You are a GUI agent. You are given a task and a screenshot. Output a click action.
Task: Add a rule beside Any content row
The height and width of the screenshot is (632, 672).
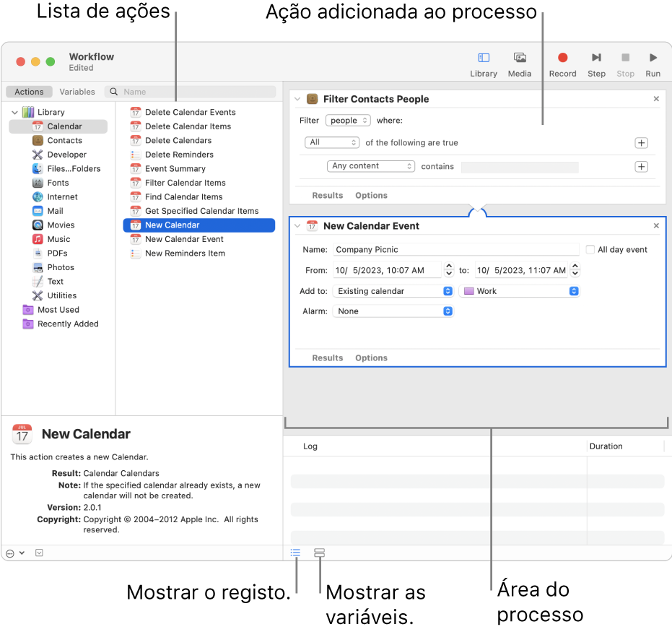[641, 167]
